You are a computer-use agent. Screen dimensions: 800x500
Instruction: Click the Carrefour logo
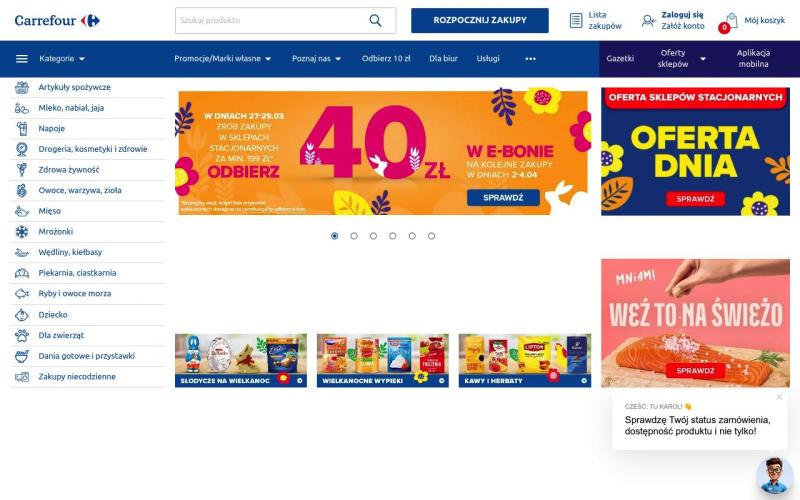[x=57, y=20]
